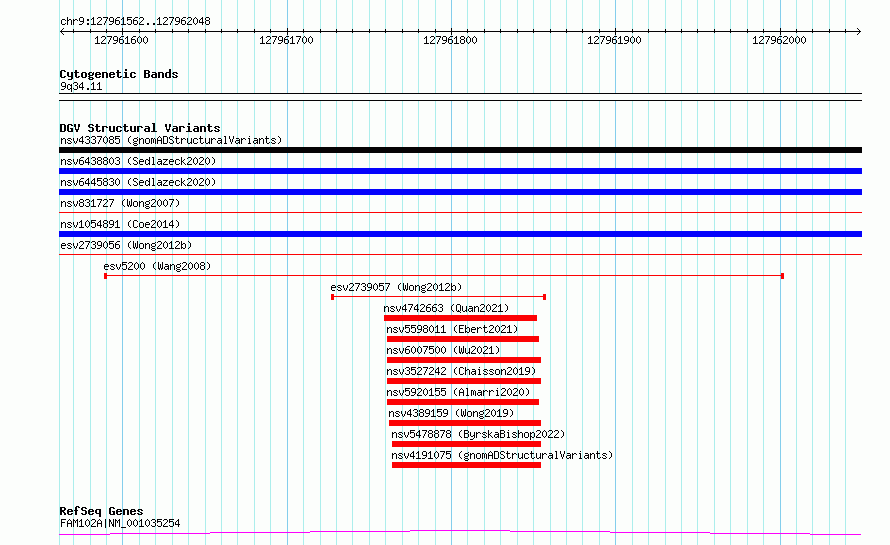Click the nsv4337085 gnomADStructuralVariants label
Viewport: 890px width, 545px height.
pyautogui.click(x=171, y=140)
